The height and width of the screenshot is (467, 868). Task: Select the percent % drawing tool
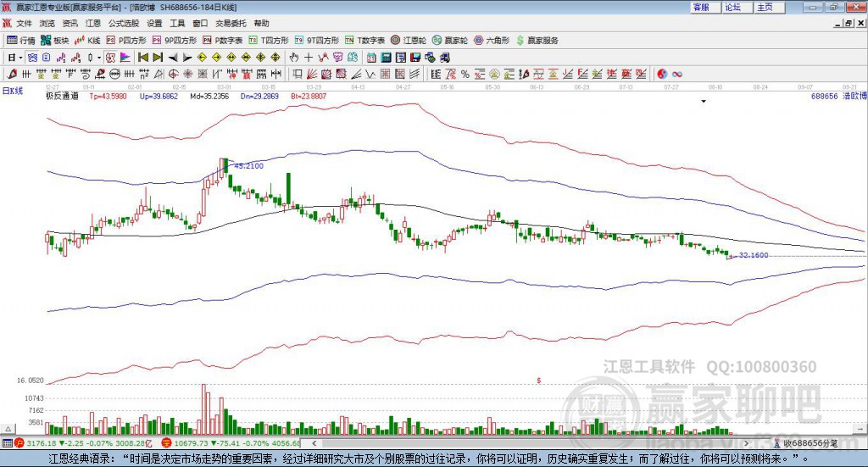465,74
